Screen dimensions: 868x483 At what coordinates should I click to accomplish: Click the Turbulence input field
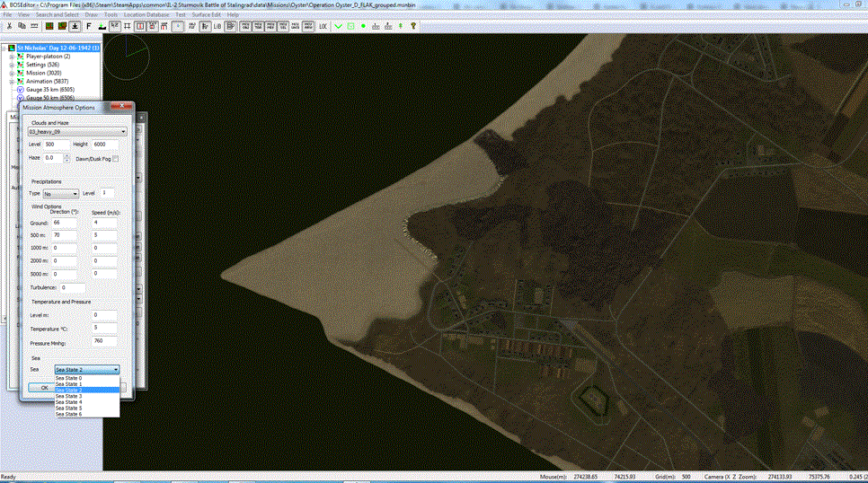(x=73, y=287)
